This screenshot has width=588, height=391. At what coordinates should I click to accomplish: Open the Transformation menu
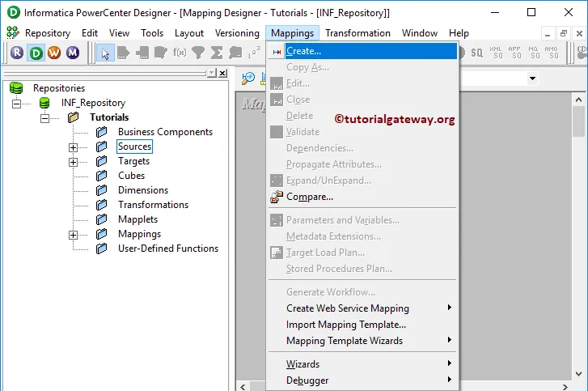point(357,33)
